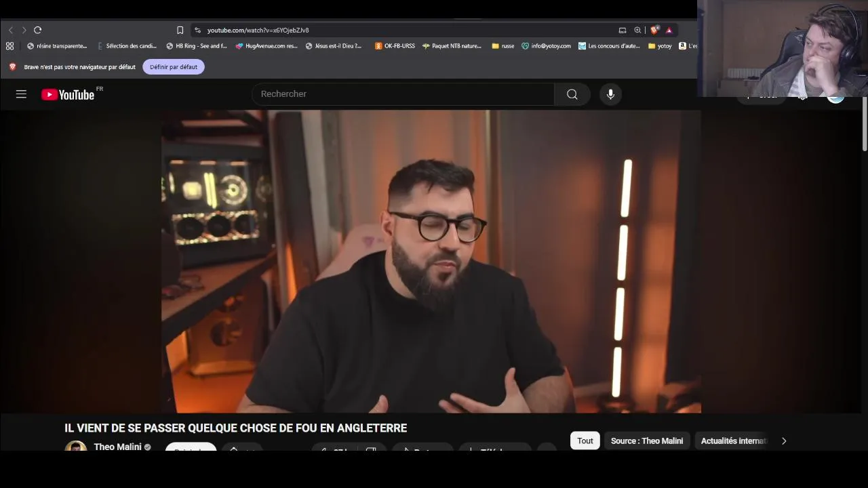
Task: Open the apps grid icon in bookmarks bar
Action: [x=9, y=46]
